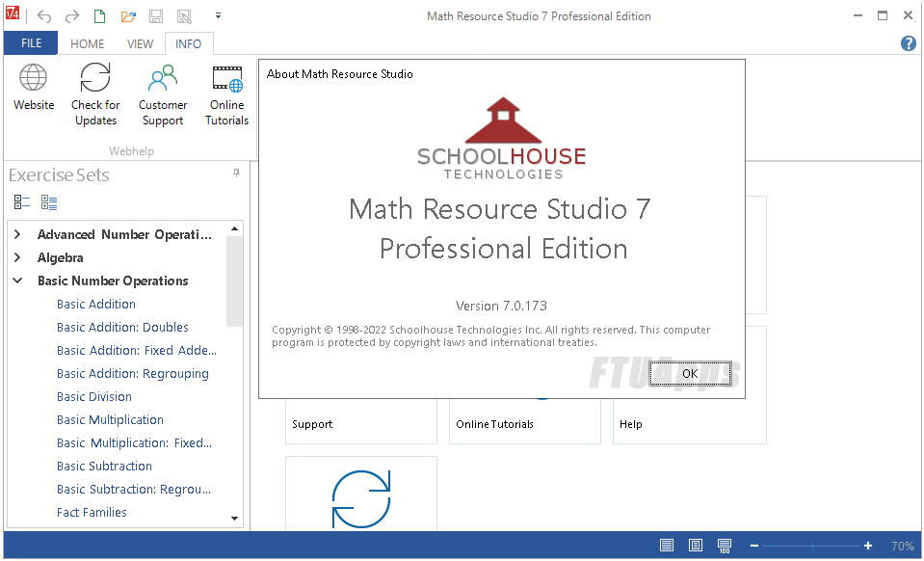Click the tree scrollbar down arrow
Image resolution: width=924 pixels, height=561 pixels.
click(234, 519)
